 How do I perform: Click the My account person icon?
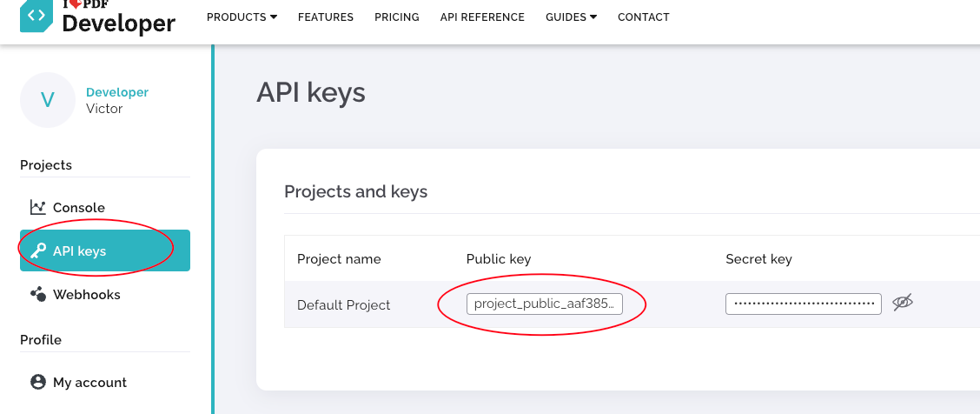tap(37, 383)
